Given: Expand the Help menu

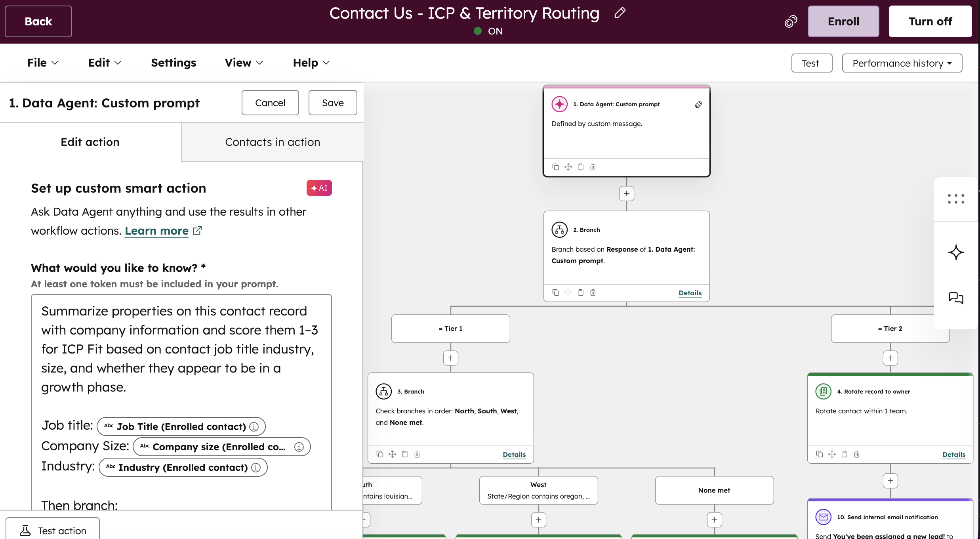Looking at the screenshot, I should (310, 63).
